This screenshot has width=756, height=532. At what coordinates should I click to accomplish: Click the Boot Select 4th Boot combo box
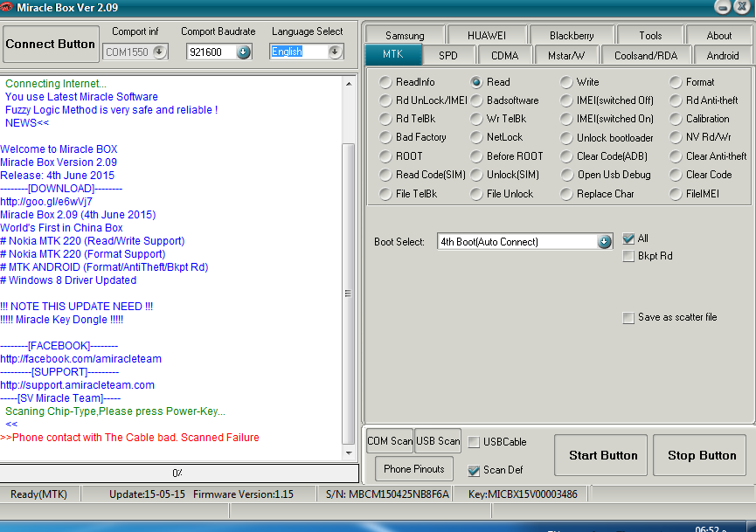(x=524, y=241)
